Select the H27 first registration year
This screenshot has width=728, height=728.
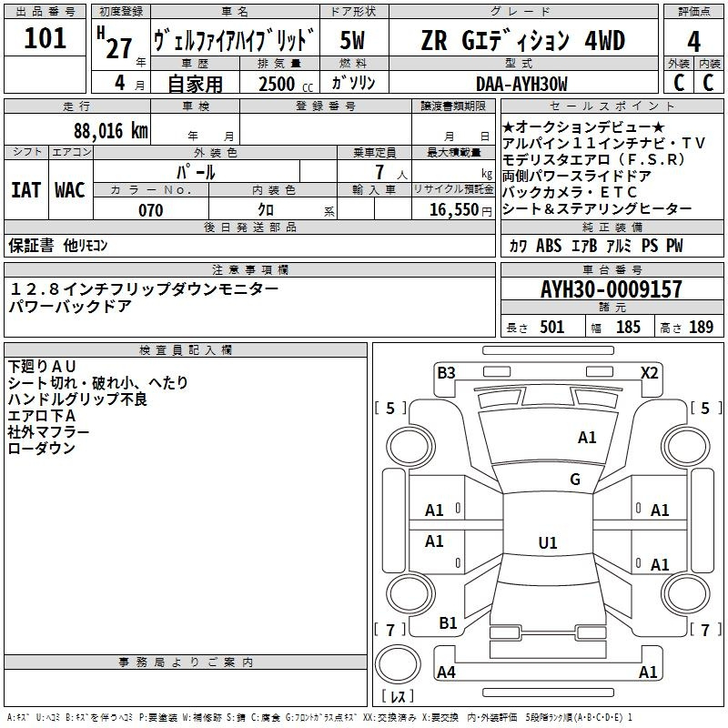[x=116, y=43]
